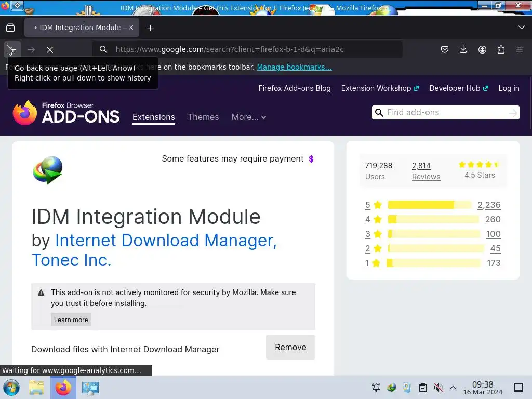Click the Firefox View icon
The height and width of the screenshot is (399, 532).
click(10, 28)
